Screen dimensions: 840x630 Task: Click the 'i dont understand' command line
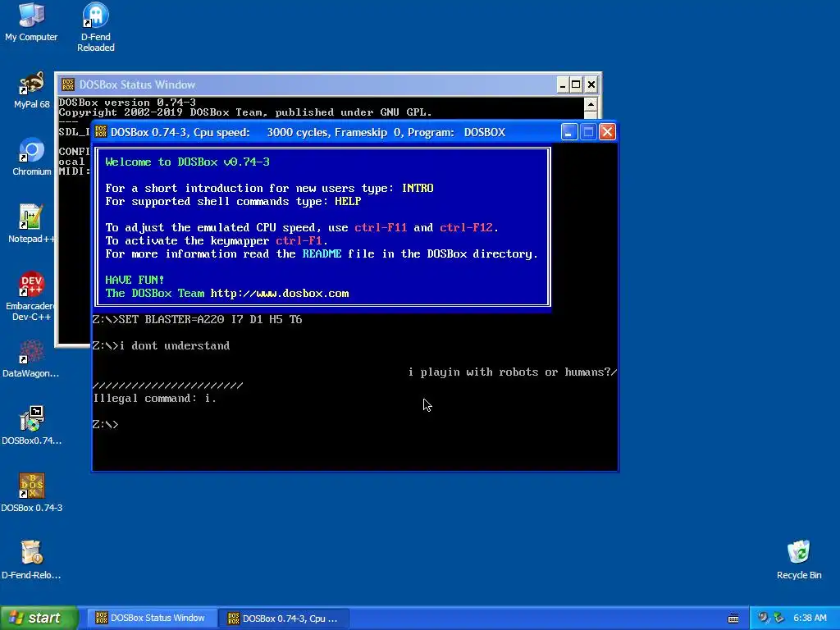pyautogui.click(x=162, y=346)
